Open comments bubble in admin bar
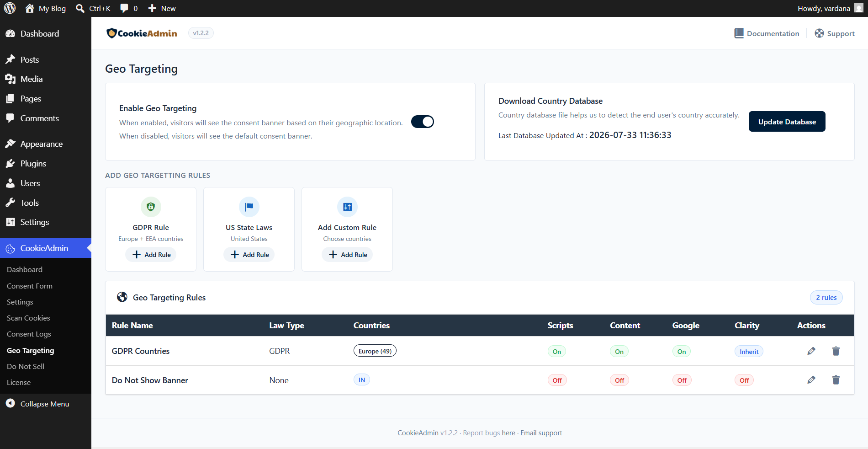This screenshot has width=868, height=449. [124, 8]
